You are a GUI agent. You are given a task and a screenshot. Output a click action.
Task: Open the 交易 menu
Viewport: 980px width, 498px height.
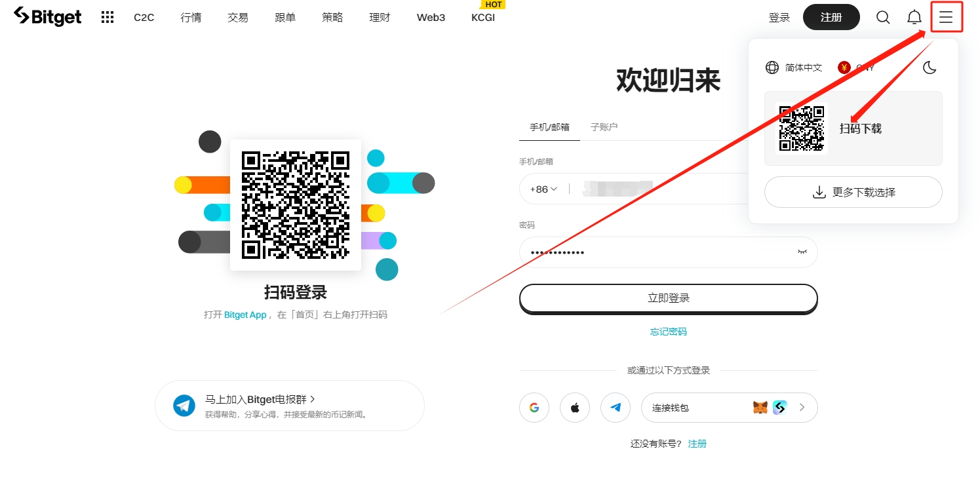point(238,18)
